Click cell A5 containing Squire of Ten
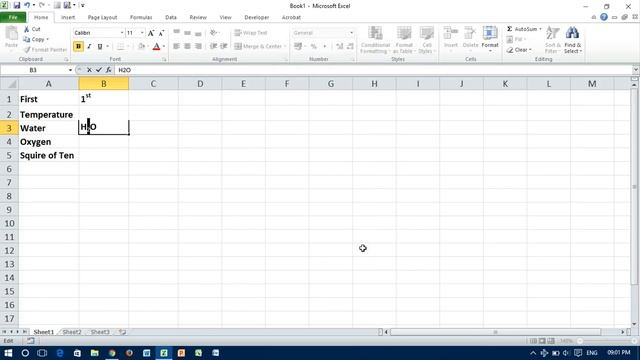 pos(48,156)
